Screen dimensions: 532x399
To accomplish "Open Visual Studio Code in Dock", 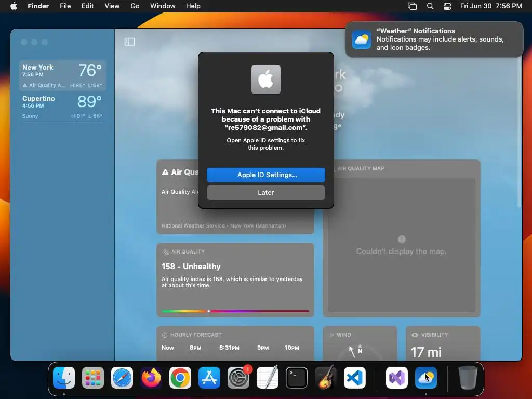I will pyautogui.click(x=355, y=378).
